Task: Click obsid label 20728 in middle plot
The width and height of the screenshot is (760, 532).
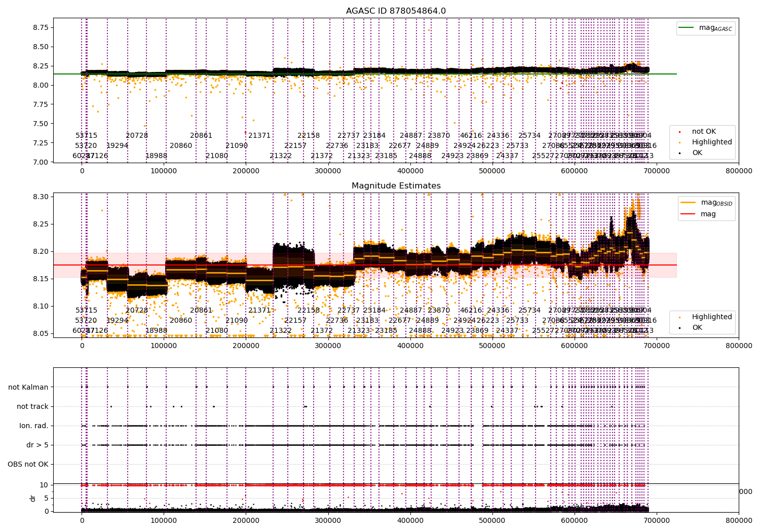Action: (x=137, y=310)
